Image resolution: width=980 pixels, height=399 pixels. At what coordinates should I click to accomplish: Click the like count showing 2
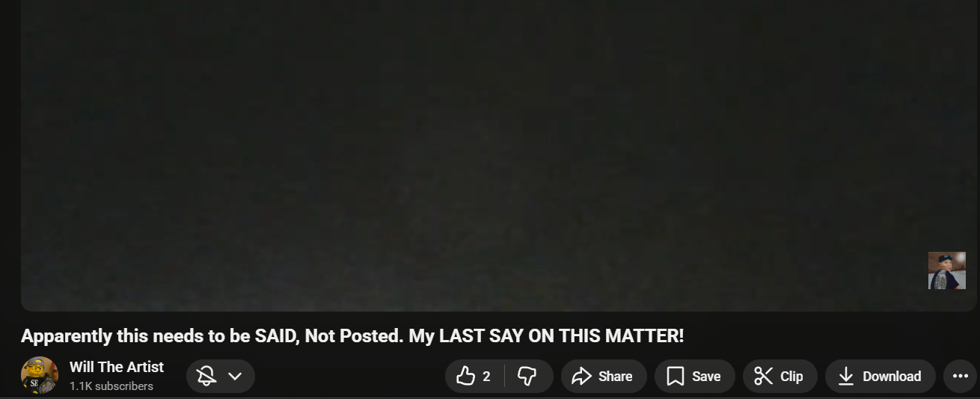(x=486, y=377)
